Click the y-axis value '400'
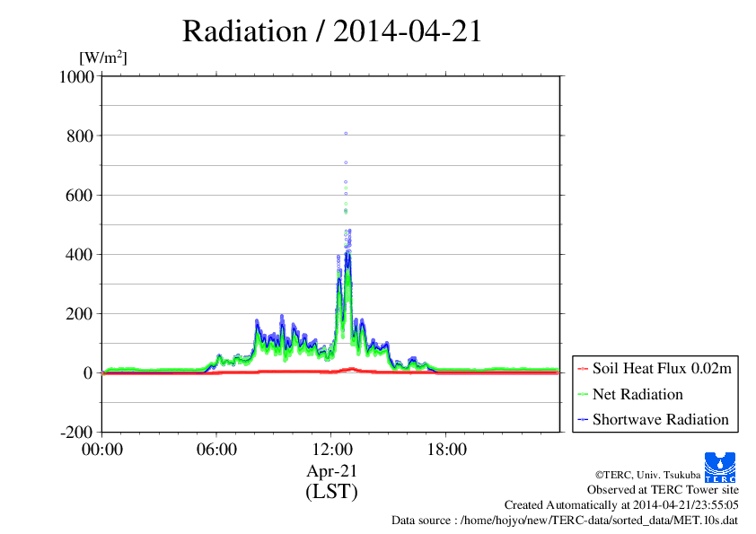The image size is (756, 534). click(x=80, y=255)
